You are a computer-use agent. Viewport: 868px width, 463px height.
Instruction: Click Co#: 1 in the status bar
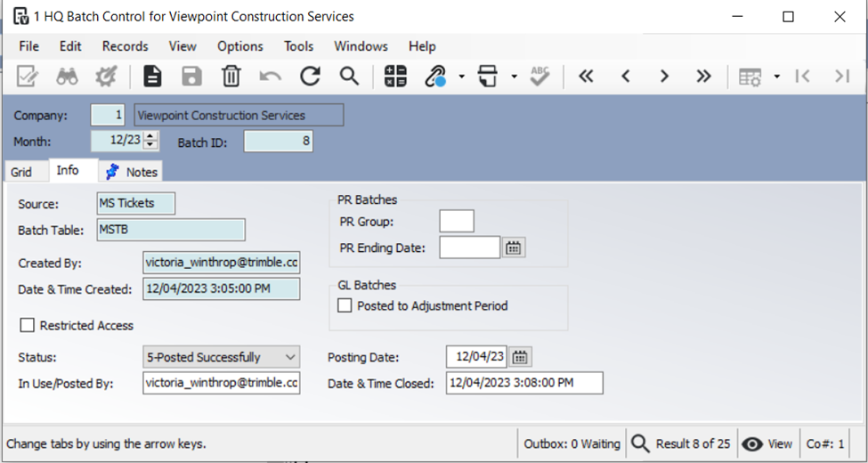(x=825, y=443)
